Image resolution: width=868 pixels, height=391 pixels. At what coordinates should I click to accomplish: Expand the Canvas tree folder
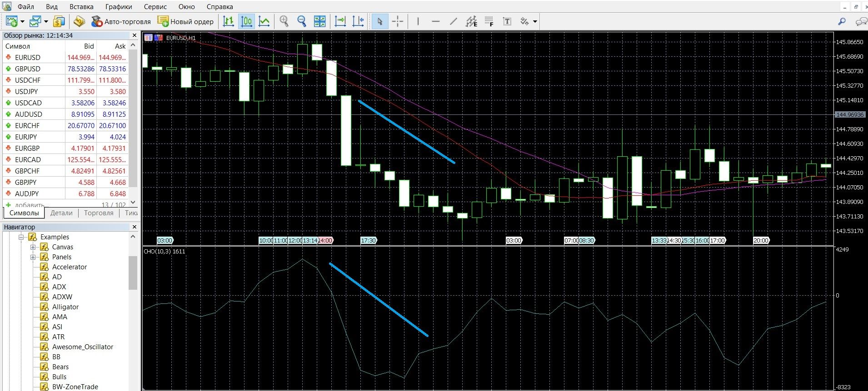33,247
